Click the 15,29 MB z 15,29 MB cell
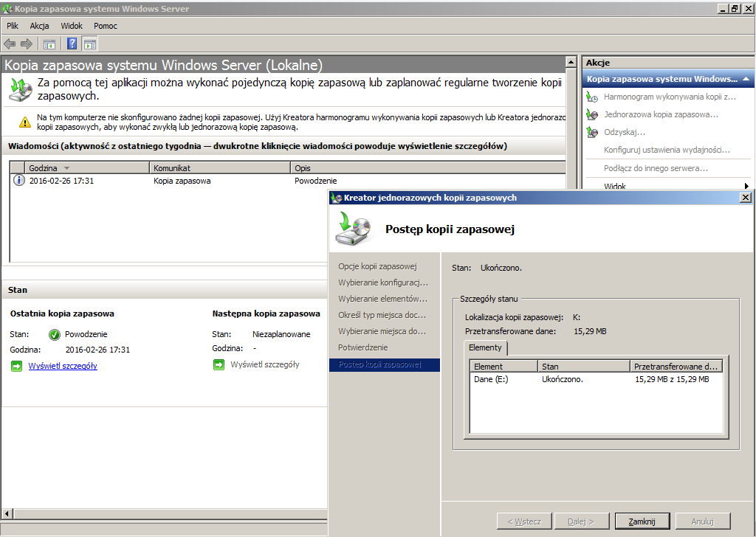756x537 pixels. 672,379
